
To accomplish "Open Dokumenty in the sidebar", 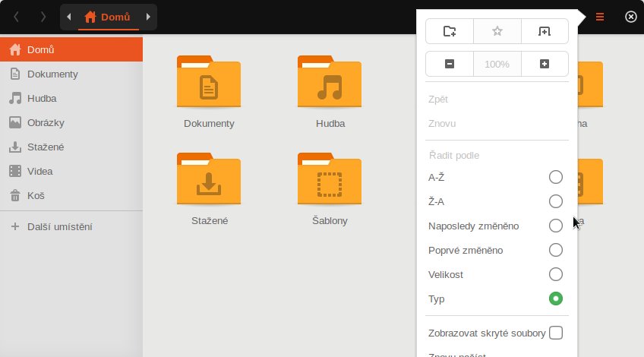I will click(71, 74).
